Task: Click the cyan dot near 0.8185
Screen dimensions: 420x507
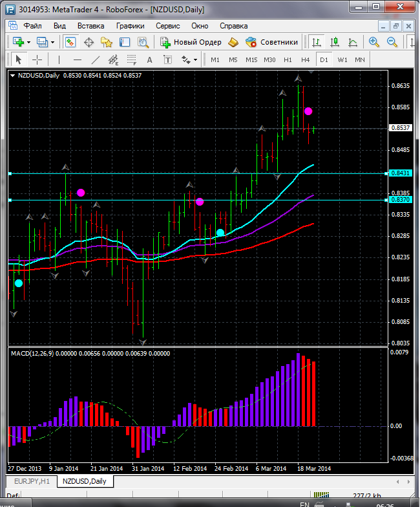Action: pyautogui.click(x=19, y=283)
